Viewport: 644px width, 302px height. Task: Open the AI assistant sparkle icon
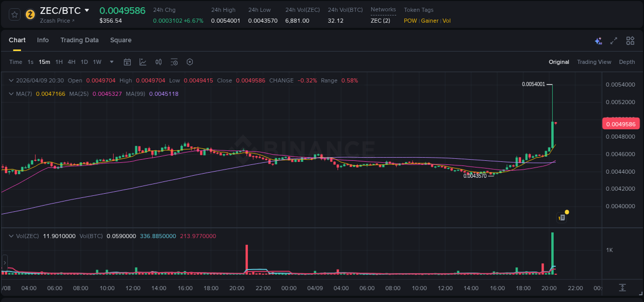[x=598, y=41]
